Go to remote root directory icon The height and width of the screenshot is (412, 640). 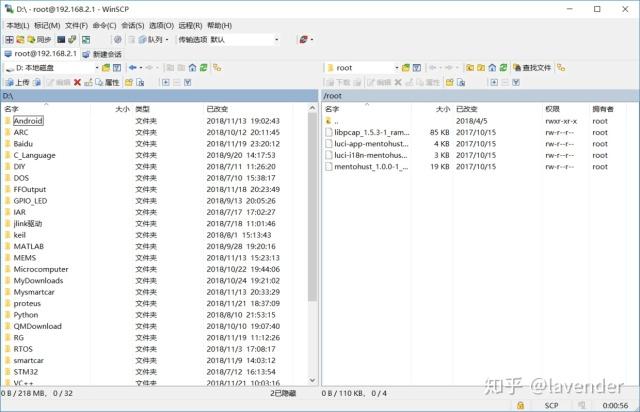[481, 68]
